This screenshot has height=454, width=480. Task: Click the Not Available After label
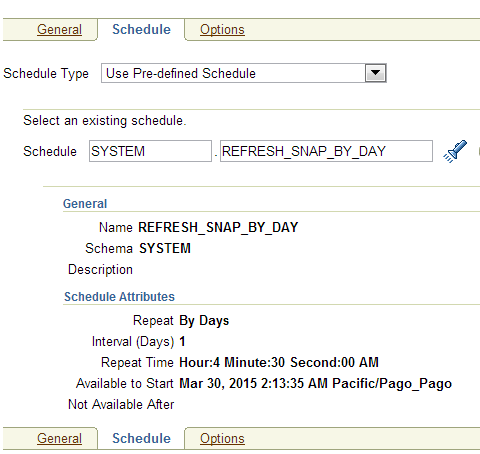pyautogui.click(x=121, y=404)
